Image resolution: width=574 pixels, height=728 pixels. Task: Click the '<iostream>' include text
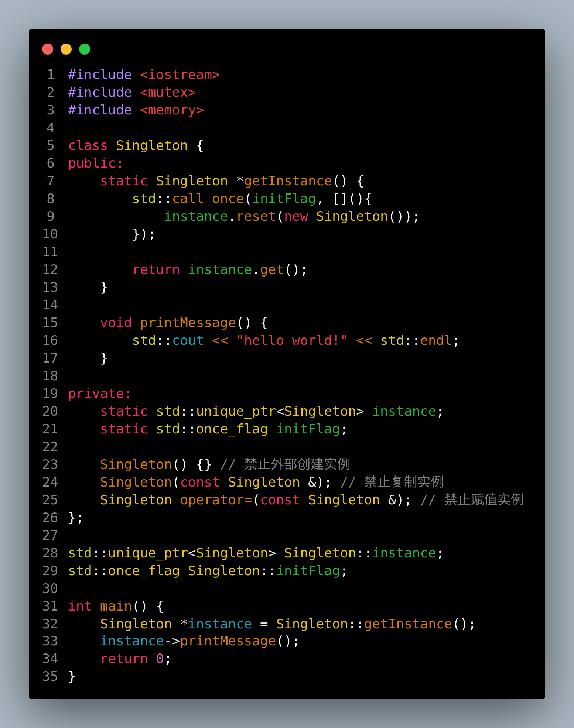coord(180,75)
